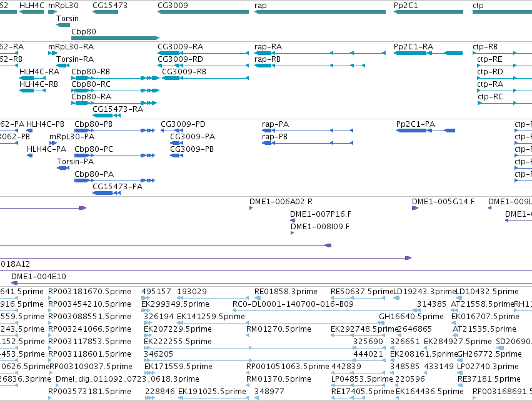Click the rap gene span bar
The width and height of the screenshot is (532, 401).
point(320,12)
